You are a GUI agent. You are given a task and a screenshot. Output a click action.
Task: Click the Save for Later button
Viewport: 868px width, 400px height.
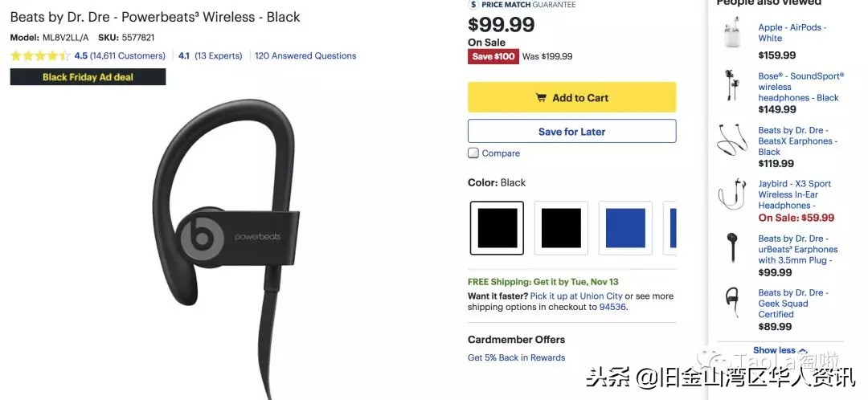(x=572, y=131)
